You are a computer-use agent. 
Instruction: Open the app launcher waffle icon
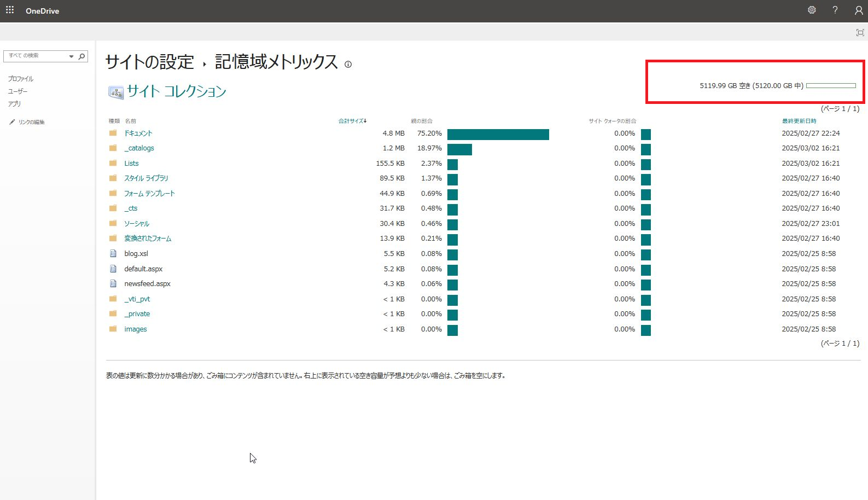10,10
